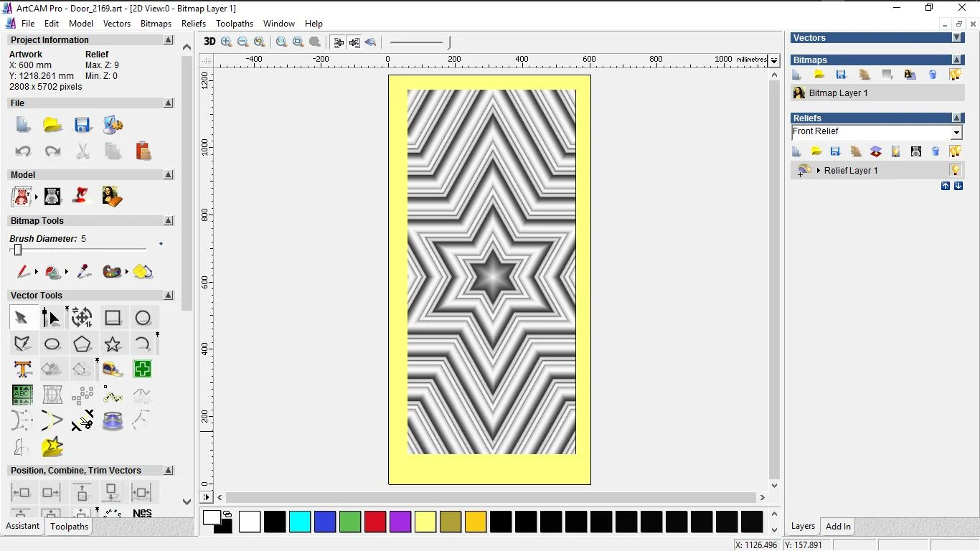This screenshot has width=980, height=551.
Task: Click the Save file icon in File panel
Action: point(83,125)
